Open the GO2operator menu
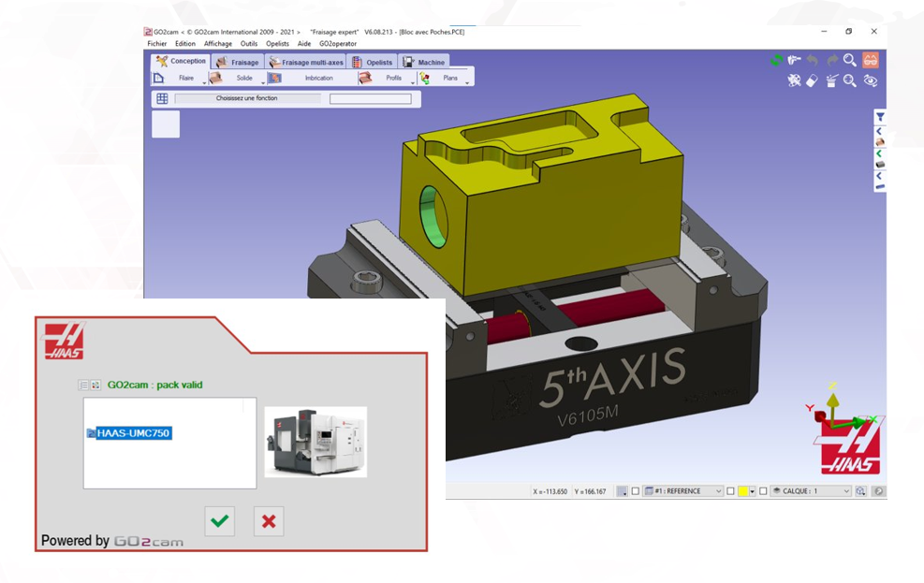This screenshot has width=924, height=583. click(x=338, y=44)
